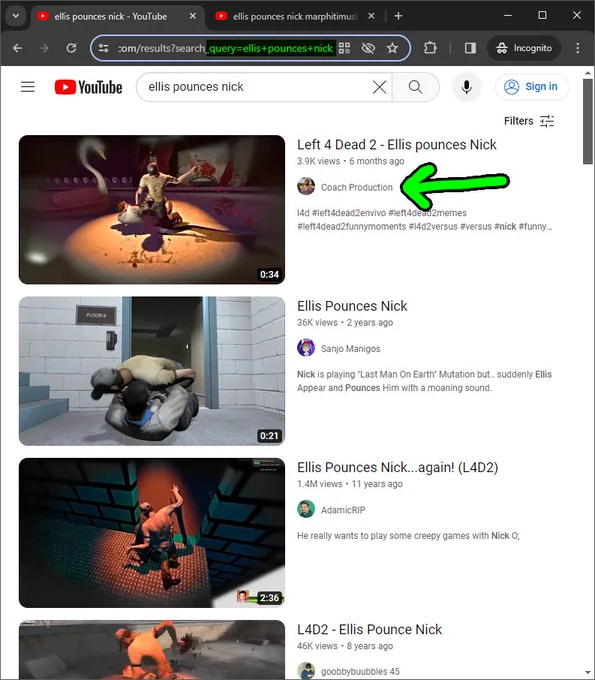The width and height of the screenshot is (595, 680).
Task: Open 'Ellis Pounces Nick...again!' 2:36 thumbnail
Action: coord(152,533)
